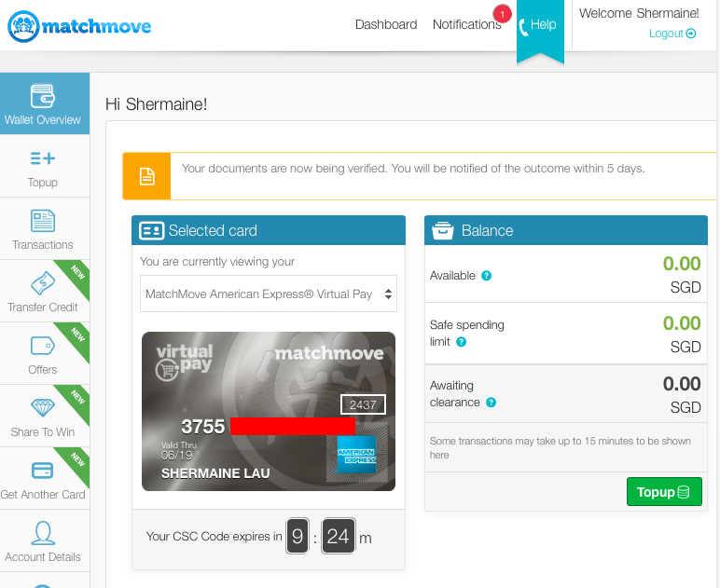Click the American Express logo on card
This screenshot has width=720, height=588.
click(x=357, y=455)
